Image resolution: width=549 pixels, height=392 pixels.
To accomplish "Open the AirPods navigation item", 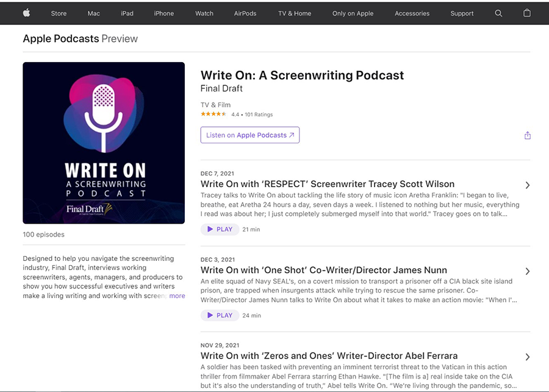I will (x=245, y=13).
